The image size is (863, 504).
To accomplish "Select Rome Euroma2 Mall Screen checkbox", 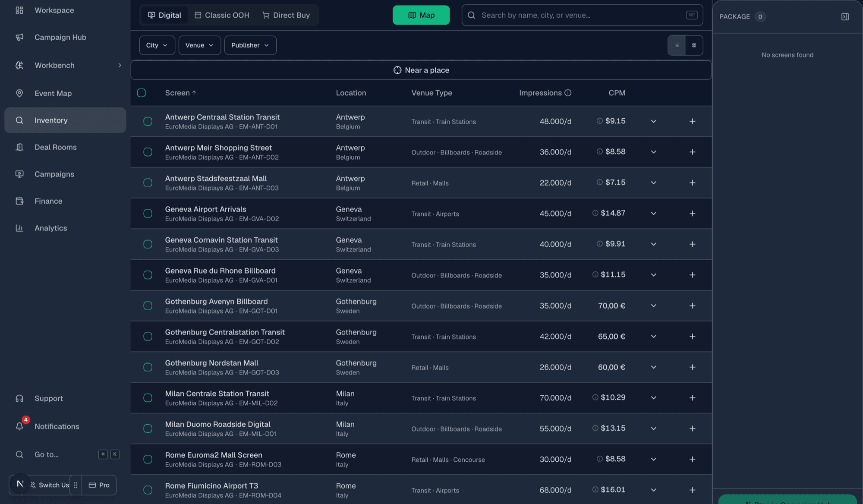I will pos(148,459).
